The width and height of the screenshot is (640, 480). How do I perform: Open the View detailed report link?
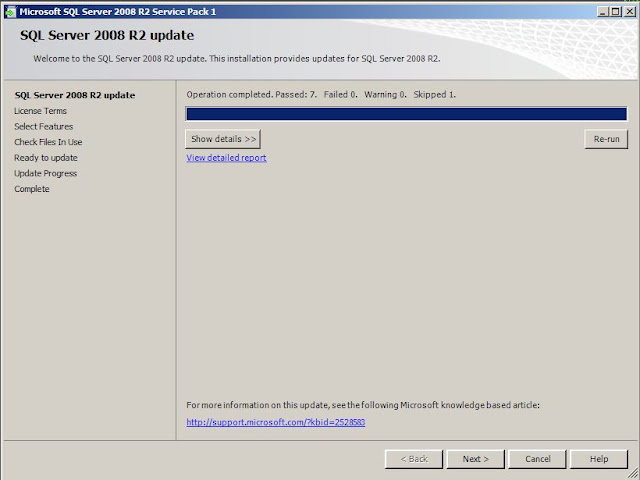(x=227, y=158)
